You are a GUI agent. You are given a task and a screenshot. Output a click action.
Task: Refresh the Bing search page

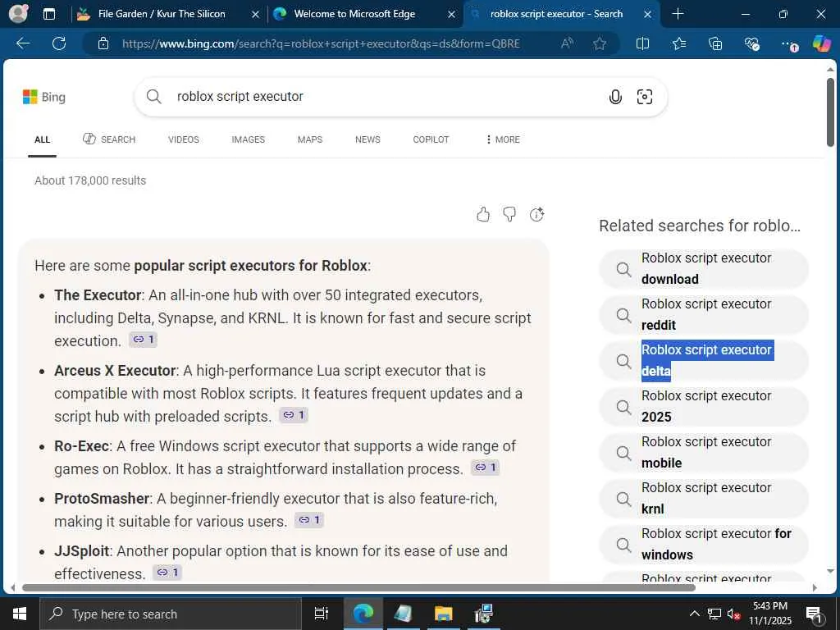59,43
